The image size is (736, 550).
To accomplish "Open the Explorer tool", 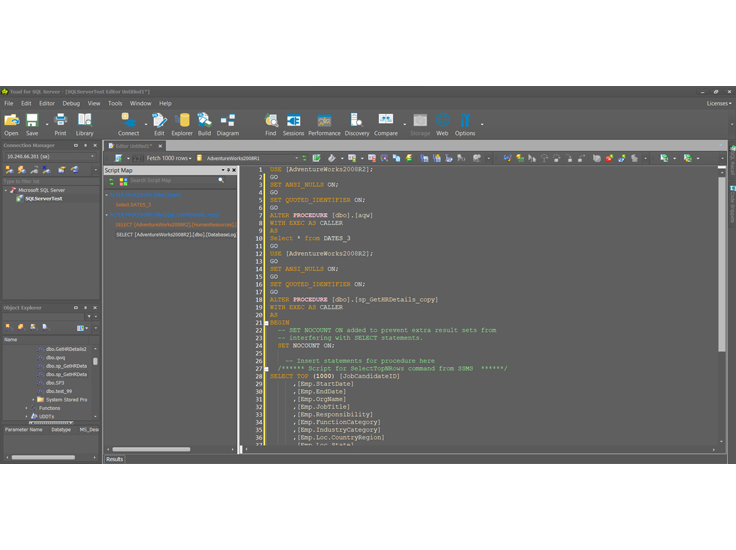I will click(182, 124).
